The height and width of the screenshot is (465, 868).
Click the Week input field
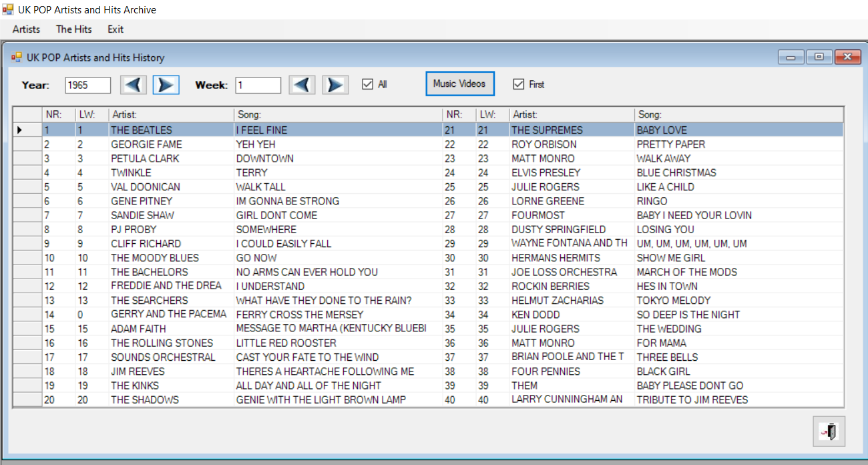tap(258, 86)
